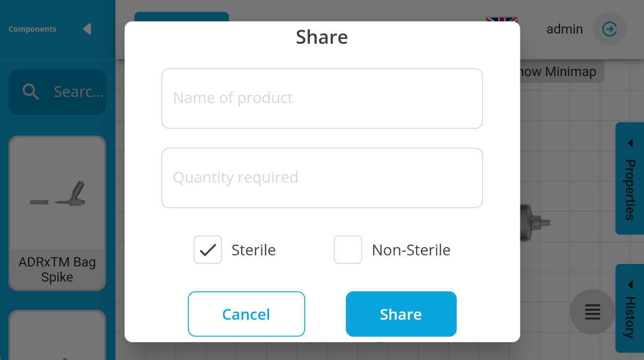
Task: Toggle the Show Minimap button
Action: point(561,72)
